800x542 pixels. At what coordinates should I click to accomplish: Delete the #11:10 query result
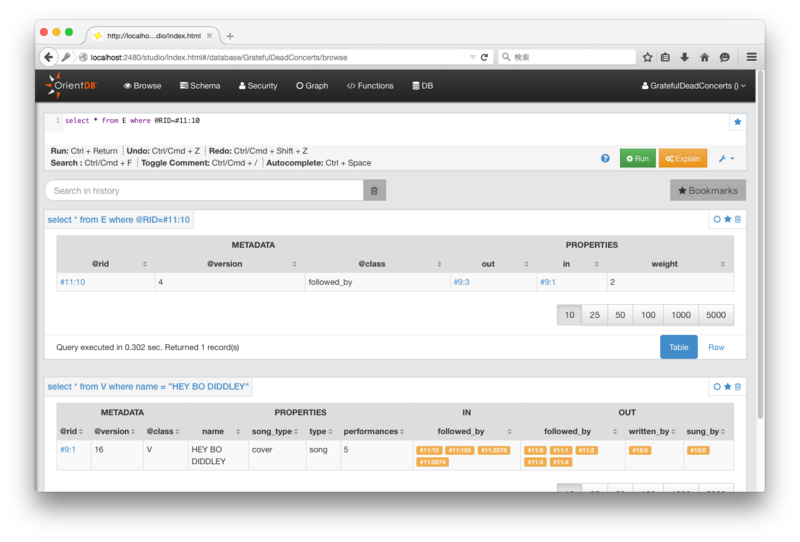pyautogui.click(x=738, y=219)
